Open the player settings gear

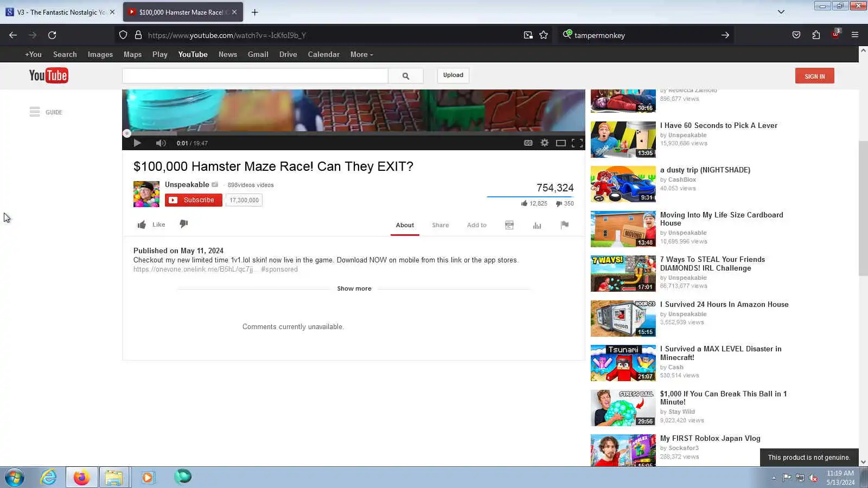pos(545,143)
